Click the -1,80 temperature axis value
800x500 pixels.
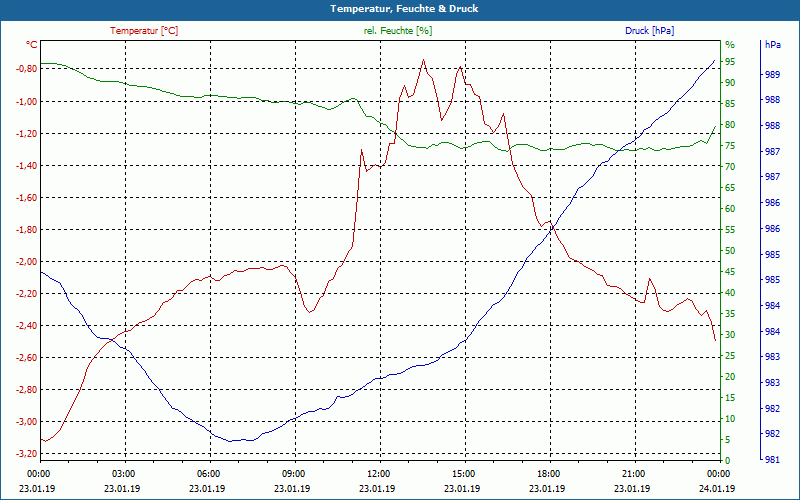25,230
